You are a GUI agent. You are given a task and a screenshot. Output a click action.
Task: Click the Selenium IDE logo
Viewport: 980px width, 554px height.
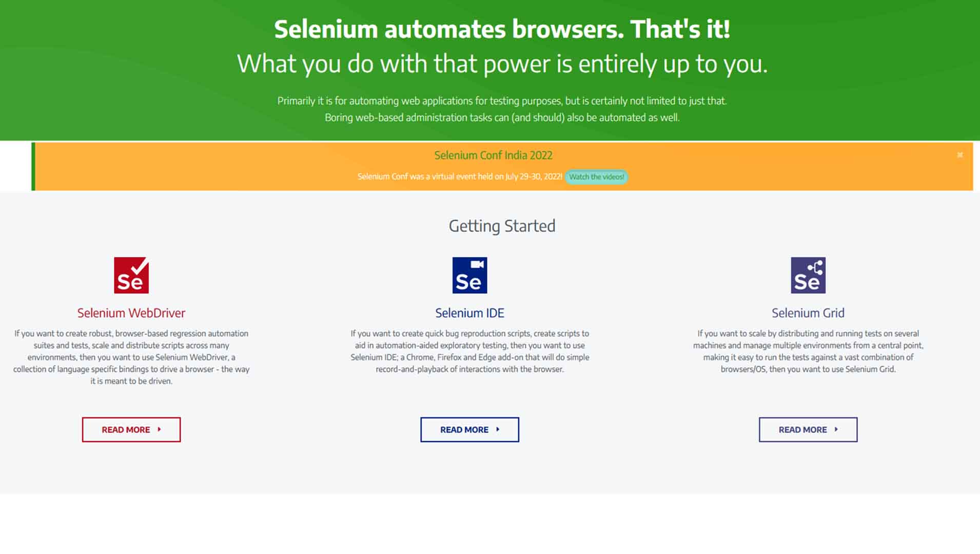(x=469, y=275)
